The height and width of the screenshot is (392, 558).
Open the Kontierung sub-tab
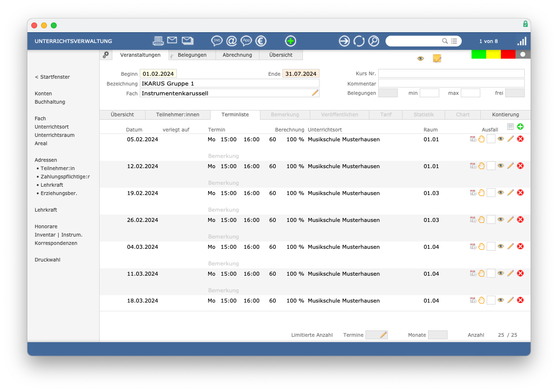(505, 115)
